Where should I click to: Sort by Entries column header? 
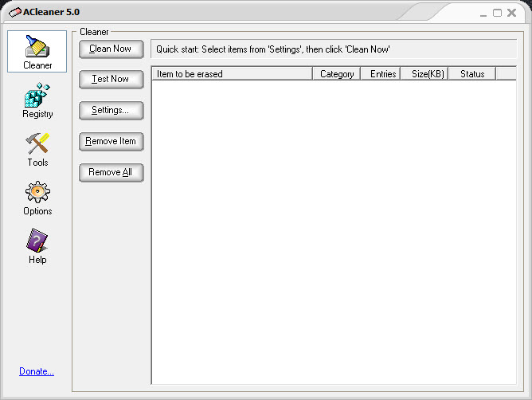(381, 73)
